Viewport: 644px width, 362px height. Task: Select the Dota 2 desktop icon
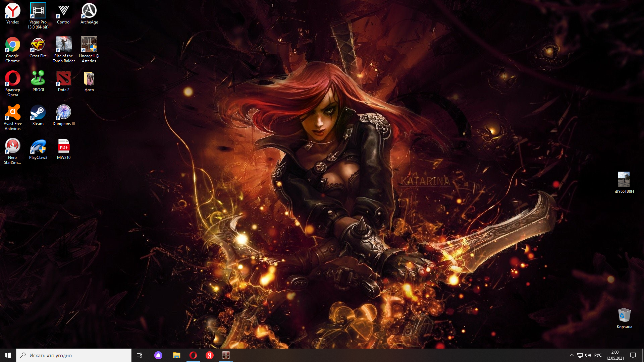point(63,81)
